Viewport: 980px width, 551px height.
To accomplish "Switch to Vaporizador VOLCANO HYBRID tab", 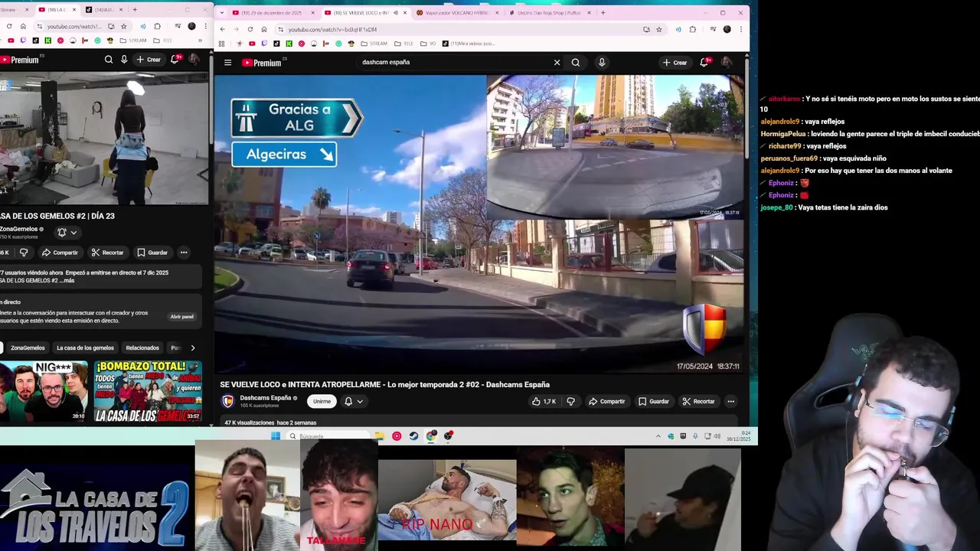I will click(457, 12).
